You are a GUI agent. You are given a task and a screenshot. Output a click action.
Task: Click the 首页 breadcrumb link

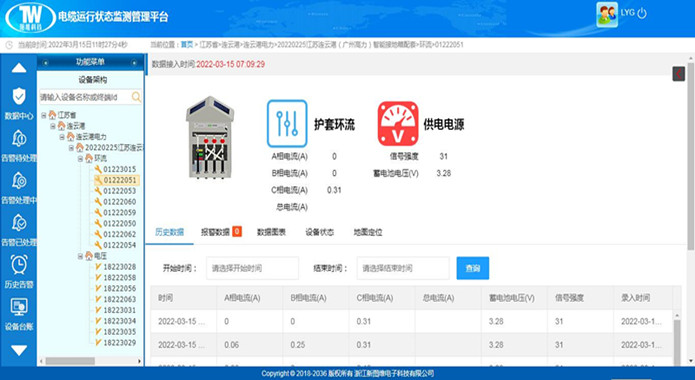tap(187, 44)
